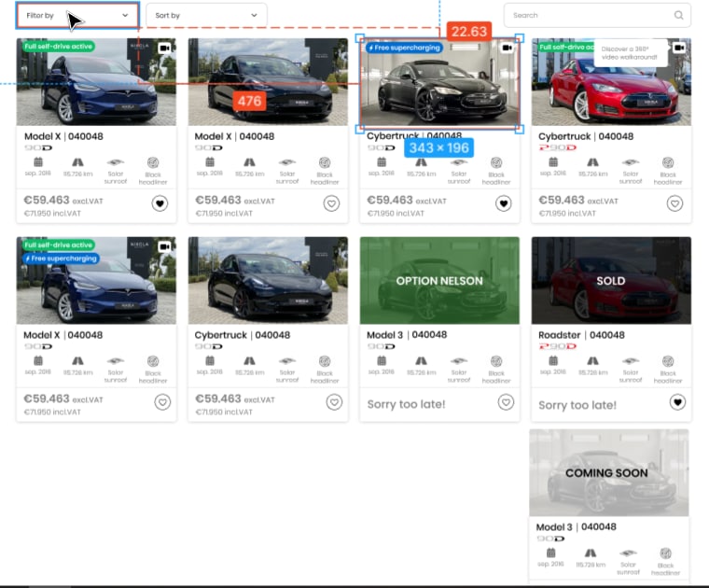Click video icon on Model X photo with two badges
This screenshot has height=588, width=709.
pos(164,246)
